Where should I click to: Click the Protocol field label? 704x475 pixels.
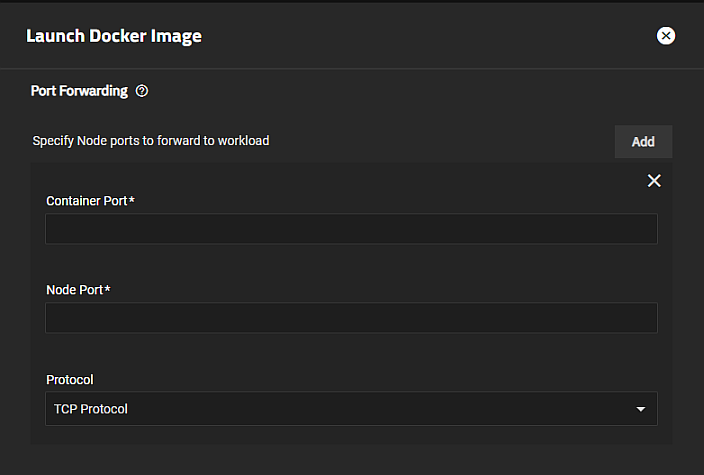[70, 380]
